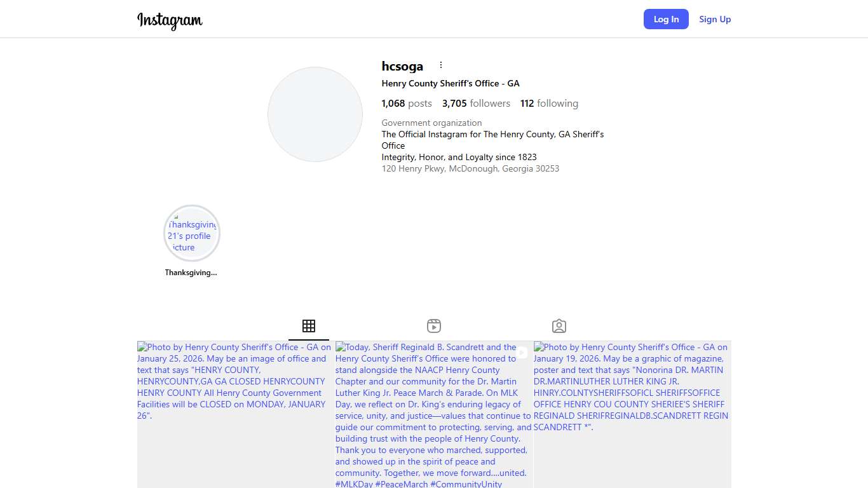Switch to the Reels tab icon
The image size is (868, 488).
point(434,326)
